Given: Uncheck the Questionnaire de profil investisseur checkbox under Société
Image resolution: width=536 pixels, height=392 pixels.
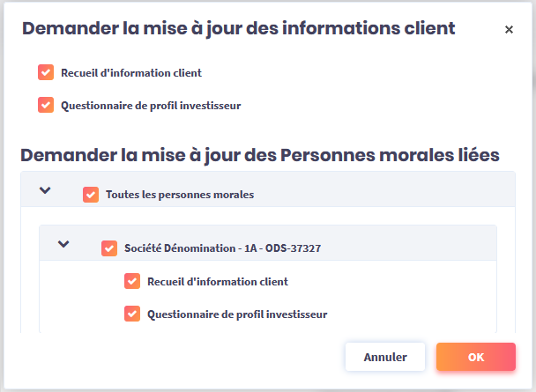Looking at the screenshot, I should (x=132, y=313).
